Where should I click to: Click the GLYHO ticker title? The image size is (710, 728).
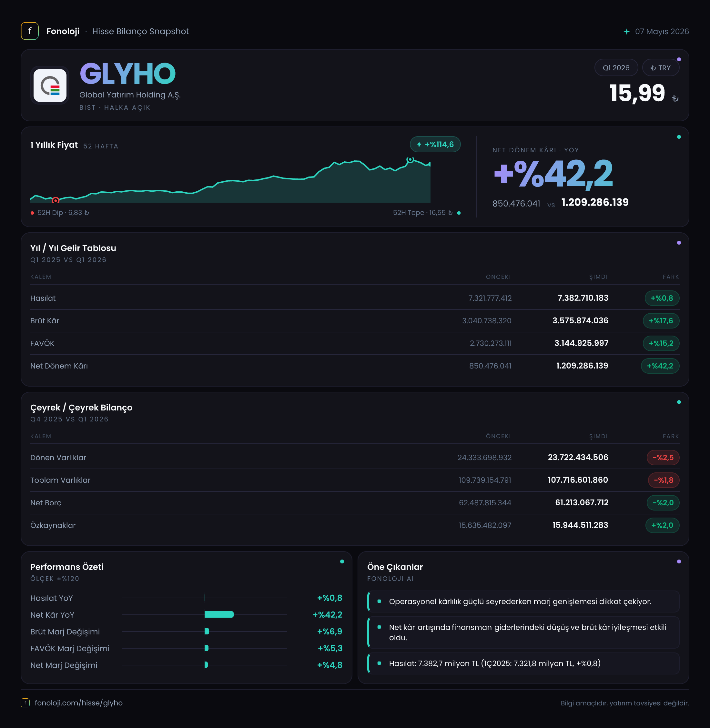127,74
